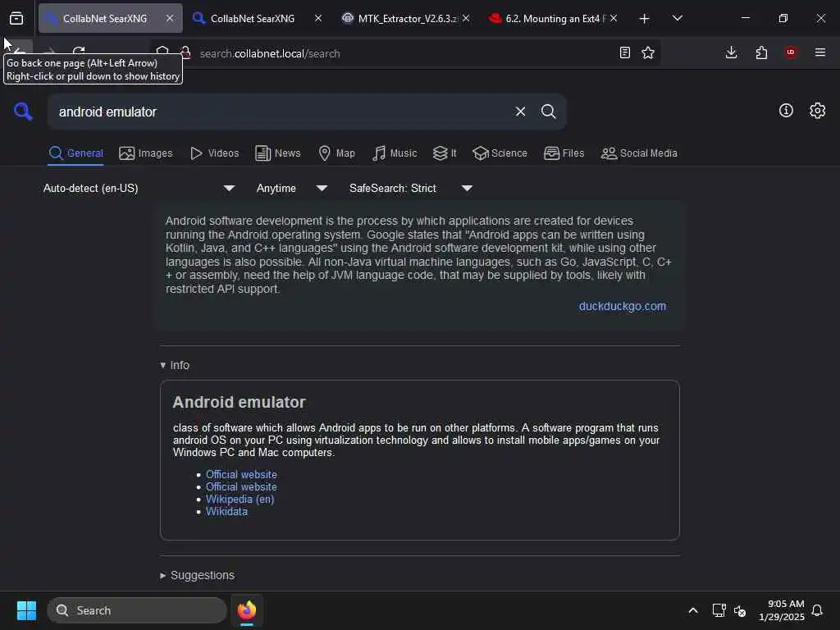The height and width of the screenshot is (630, 840).
Task: Select the General search category
Action: pyautogui.click(x=76, y=153)
